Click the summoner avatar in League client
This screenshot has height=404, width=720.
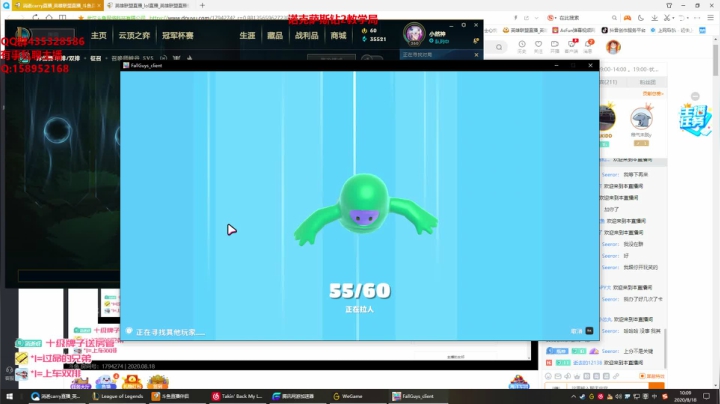pyautogui.click(x=414, y=34)
